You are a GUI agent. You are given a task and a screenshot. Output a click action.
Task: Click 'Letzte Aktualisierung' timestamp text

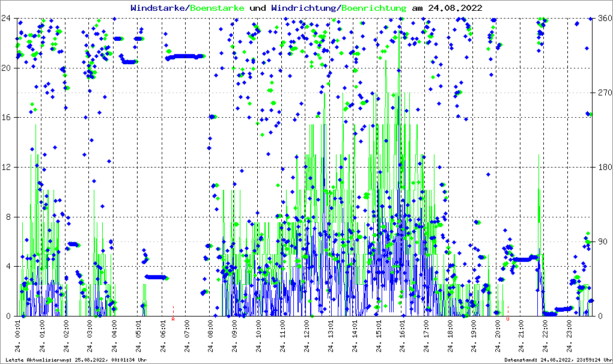pyautogui.click(x=76, y=360)
